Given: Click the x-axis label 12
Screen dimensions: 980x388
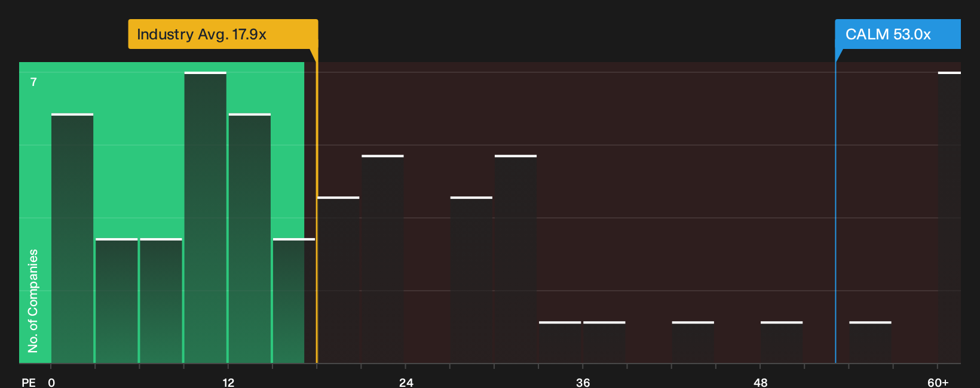Looking at the screenshot, I should click(x=228, y=382).
